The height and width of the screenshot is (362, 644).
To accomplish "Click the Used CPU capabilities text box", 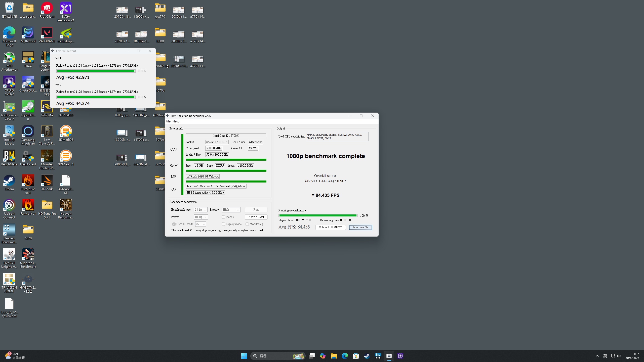I will pyautogui.click(x=337, y=137).
